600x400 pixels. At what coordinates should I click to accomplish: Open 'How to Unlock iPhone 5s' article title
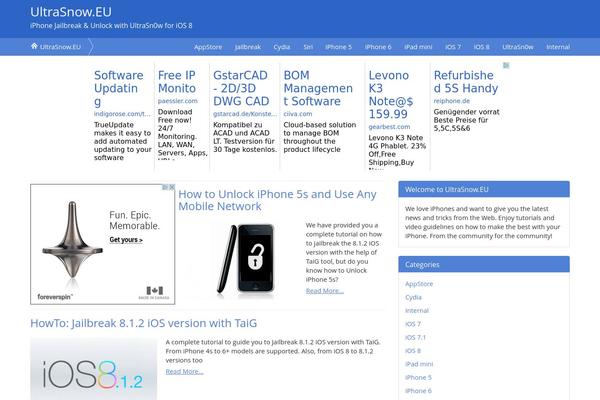pyautogui.click(x=277, y=200)
